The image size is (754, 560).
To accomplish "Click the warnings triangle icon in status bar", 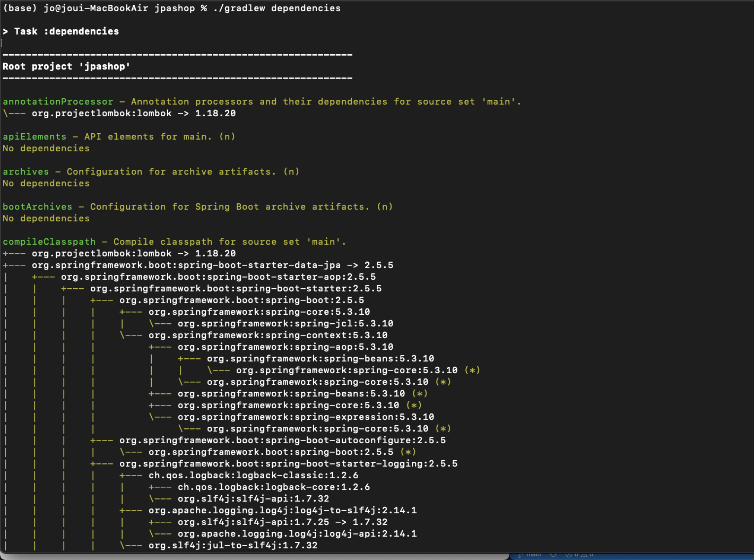I will 584,555.
